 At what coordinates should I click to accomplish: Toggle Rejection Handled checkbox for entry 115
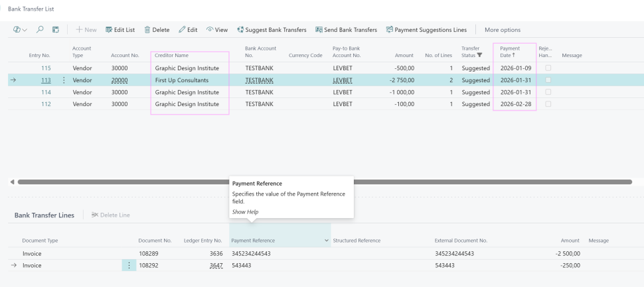[x=548, y=68]
